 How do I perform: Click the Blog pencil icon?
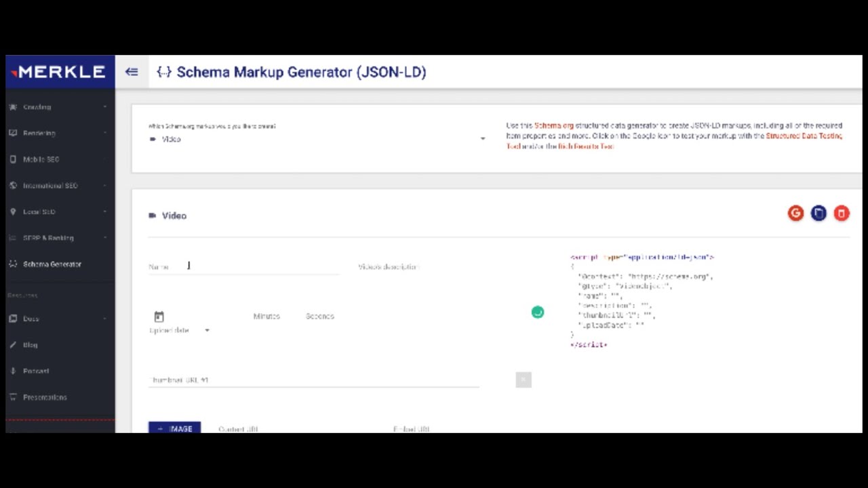13,345
